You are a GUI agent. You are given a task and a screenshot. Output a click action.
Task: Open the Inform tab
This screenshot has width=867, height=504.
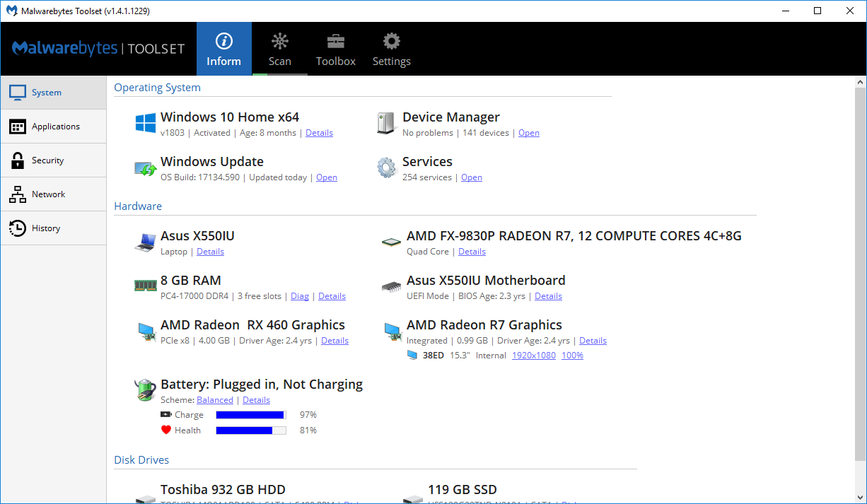pyautogui.click(x=223, y=49)
